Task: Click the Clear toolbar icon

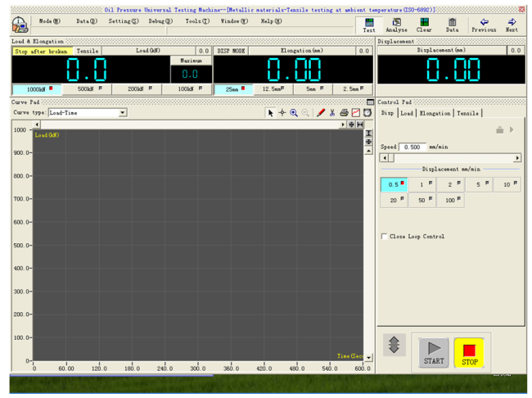Action: 424,25
